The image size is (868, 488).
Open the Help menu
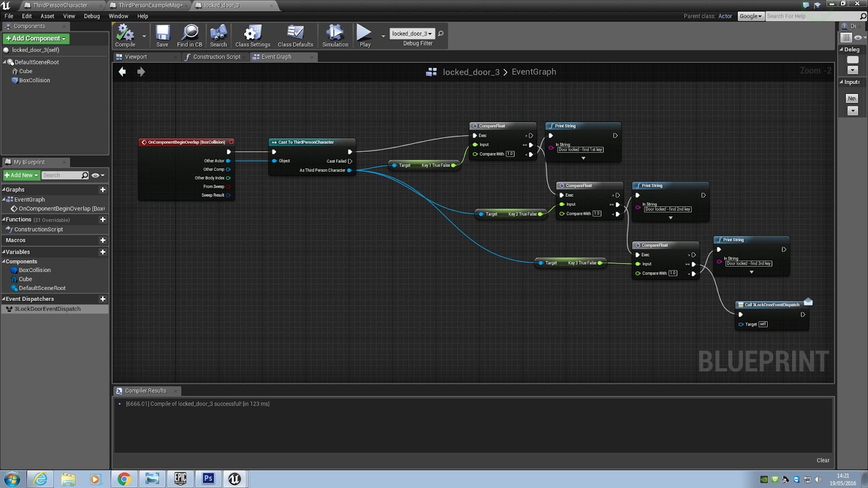[x=143, y=16]
